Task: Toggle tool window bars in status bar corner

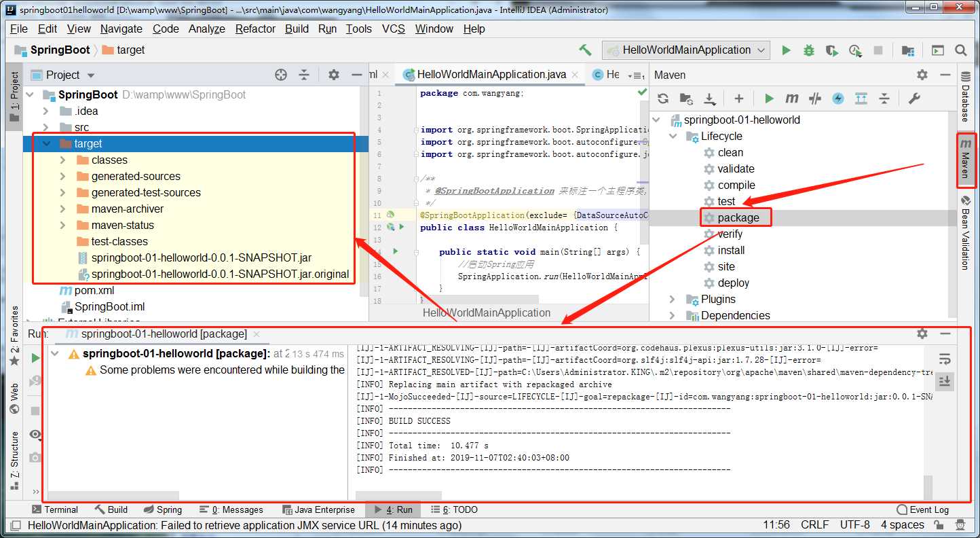Action: click(15, 525)
